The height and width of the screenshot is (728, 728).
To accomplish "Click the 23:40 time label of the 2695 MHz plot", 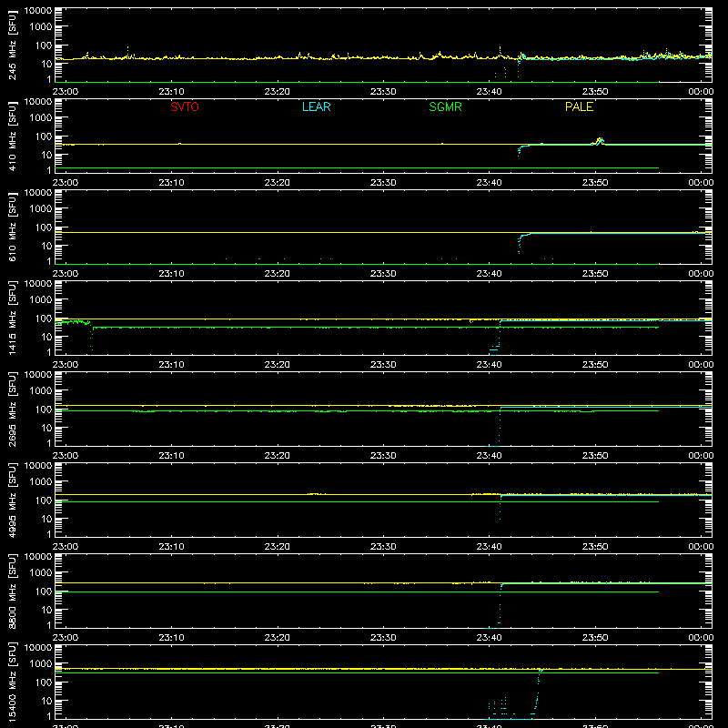I will 489,456.
